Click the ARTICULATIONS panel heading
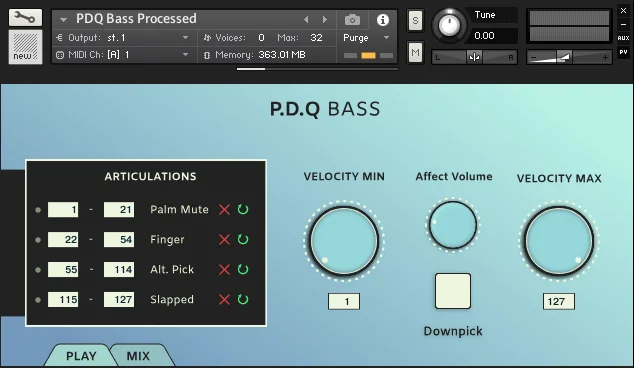 (150, 176)
